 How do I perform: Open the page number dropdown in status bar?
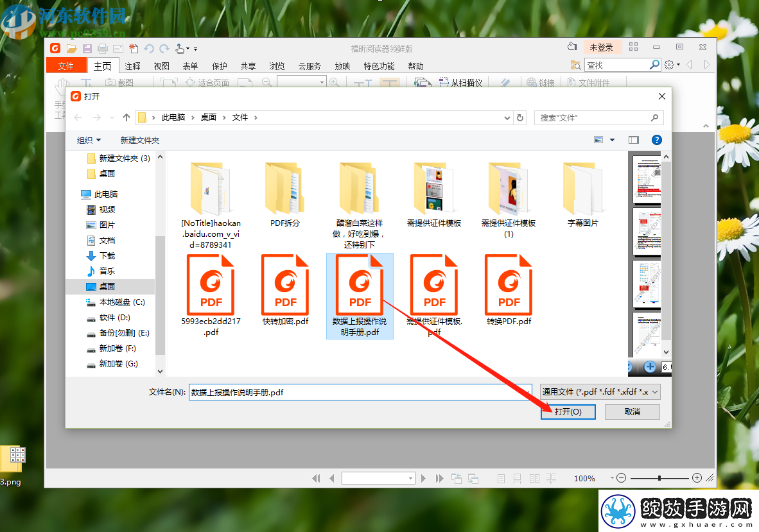410,478
